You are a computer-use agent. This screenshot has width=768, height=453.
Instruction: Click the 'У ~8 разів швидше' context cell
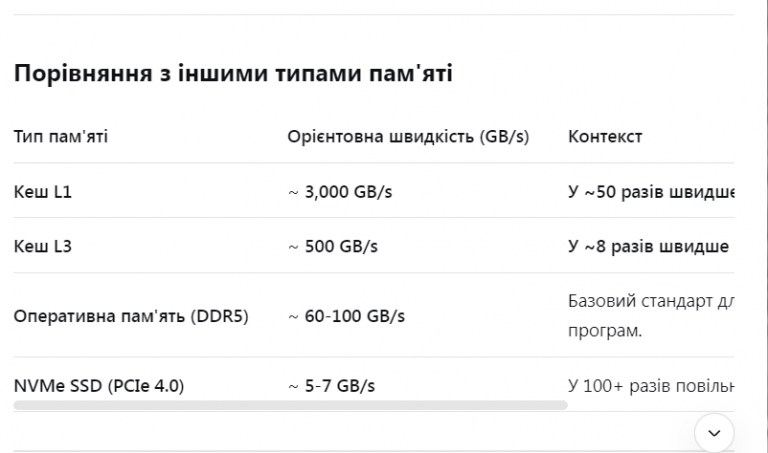(x=648, y=246)
